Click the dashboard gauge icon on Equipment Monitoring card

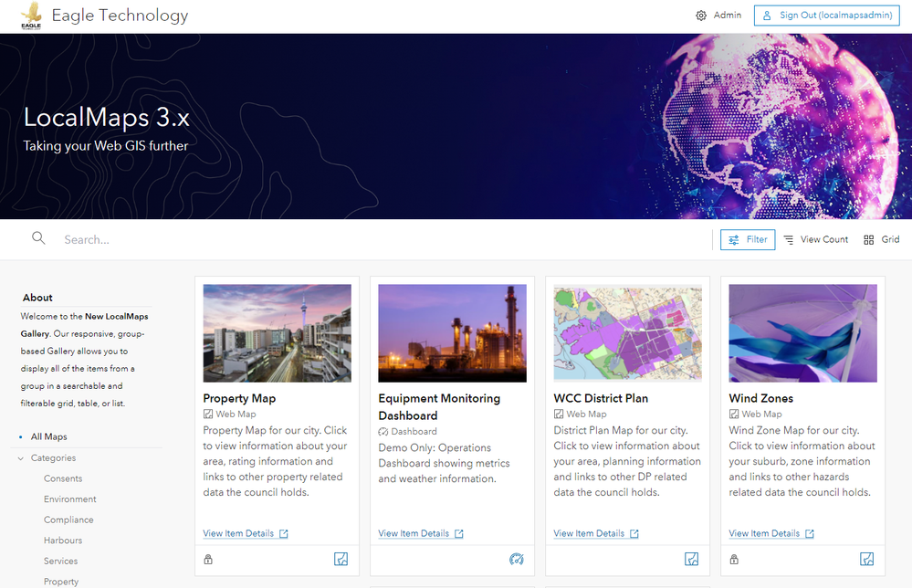pyautogui.click(x=517, y=559)
